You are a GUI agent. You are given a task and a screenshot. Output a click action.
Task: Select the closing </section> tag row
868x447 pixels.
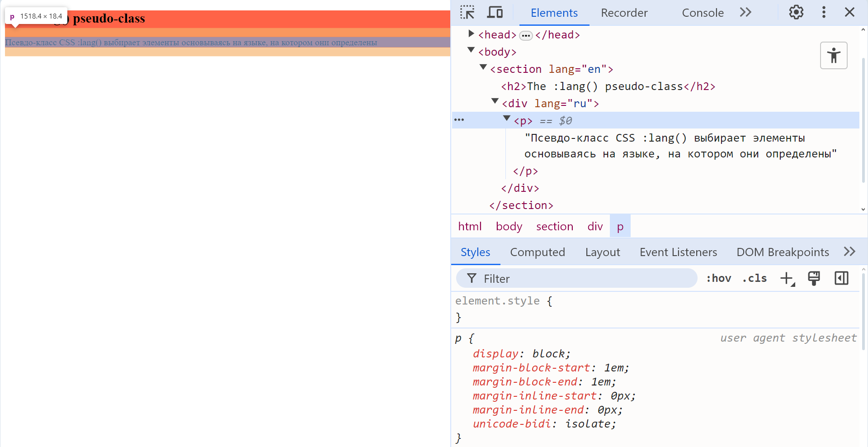point(521,205)
